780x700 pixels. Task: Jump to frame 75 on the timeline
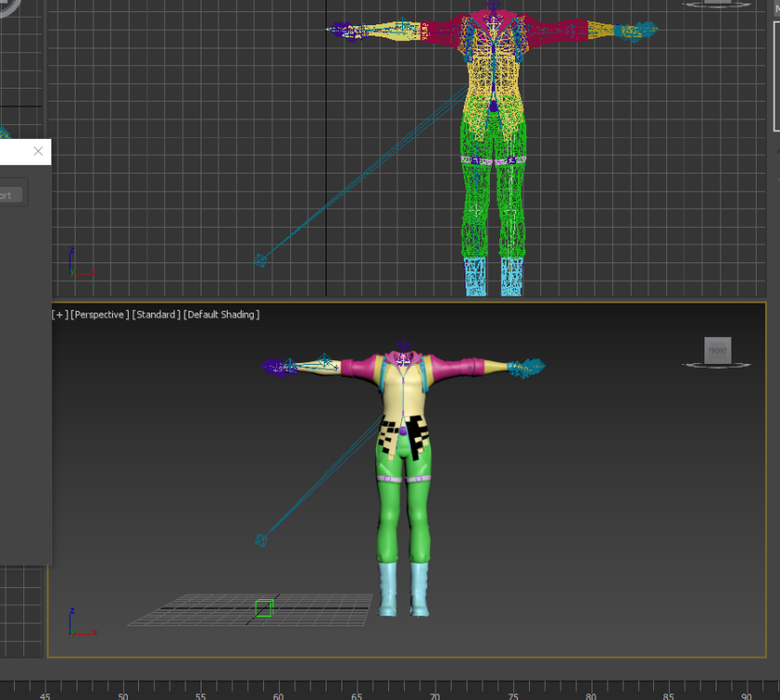tap(513, 695)
